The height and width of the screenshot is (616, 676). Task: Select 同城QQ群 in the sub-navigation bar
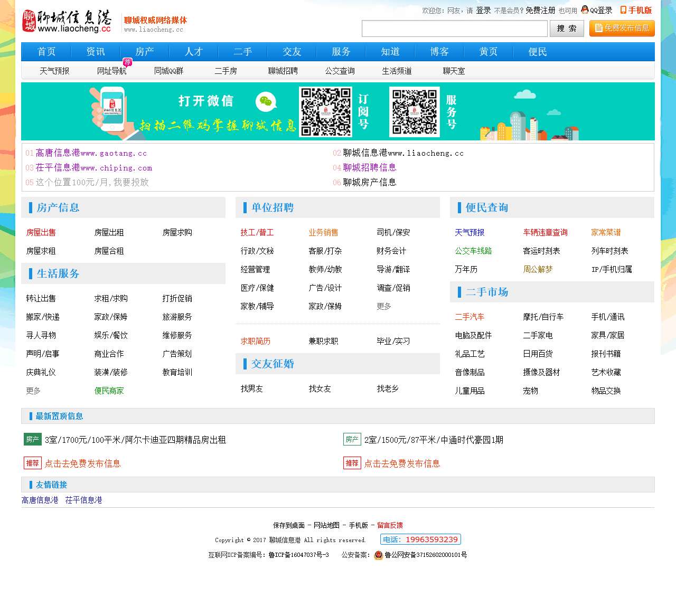coord(168,71)
